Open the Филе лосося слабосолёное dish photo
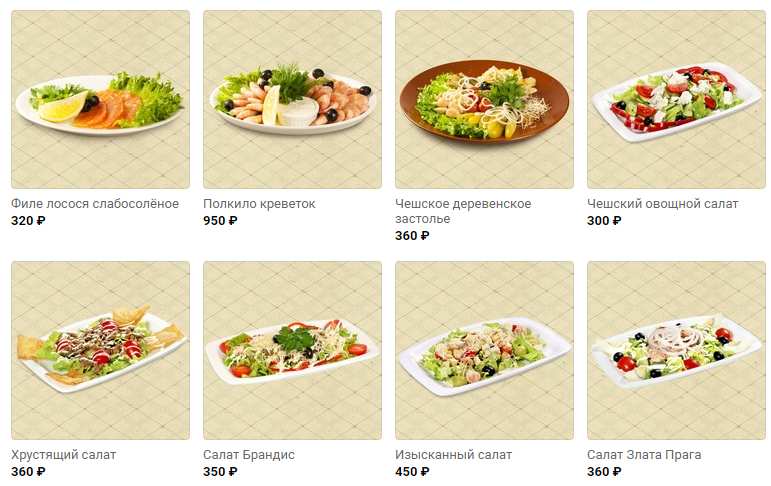771x486 pixels. click(100, 99)
